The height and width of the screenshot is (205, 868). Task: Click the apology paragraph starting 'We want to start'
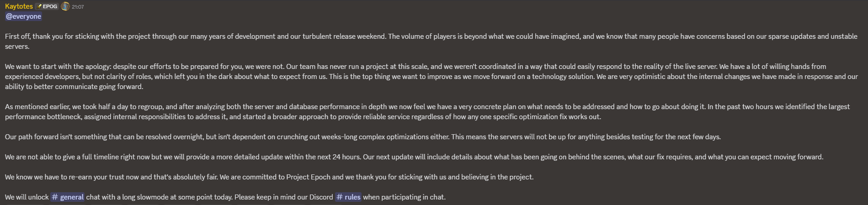pos(431,76)
